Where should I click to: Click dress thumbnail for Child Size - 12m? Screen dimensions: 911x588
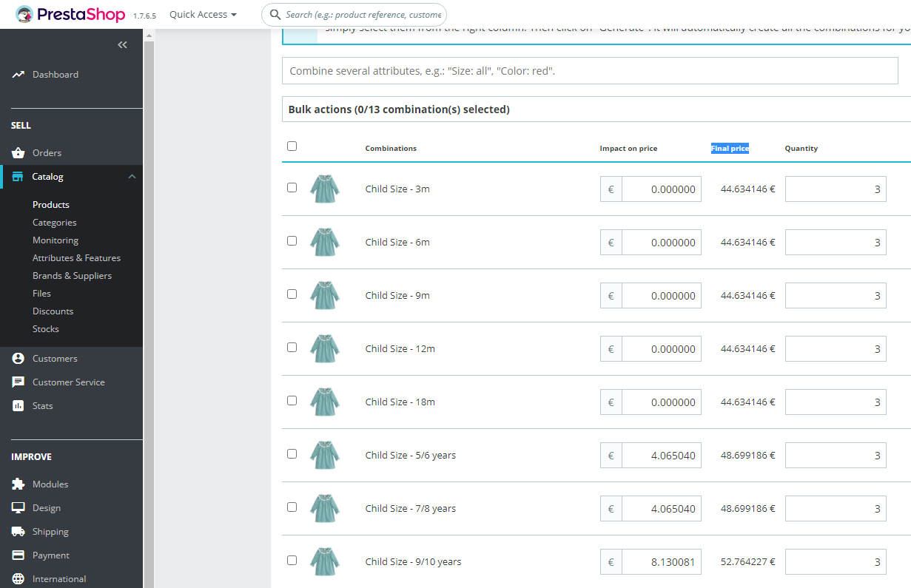pos(325,348)
